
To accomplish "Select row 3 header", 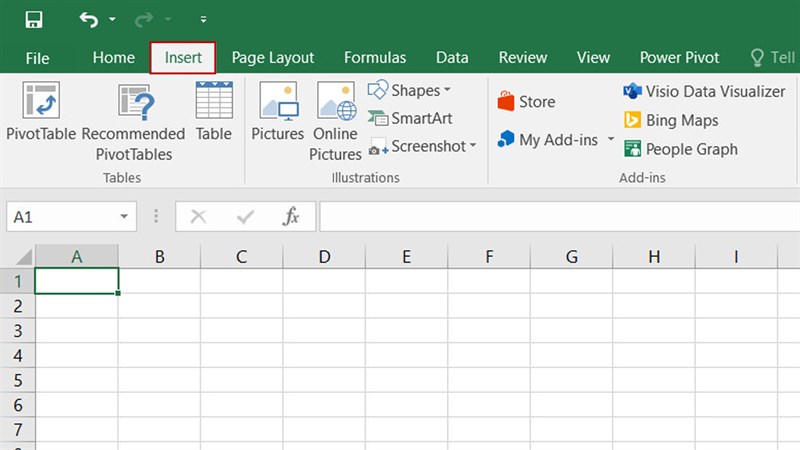I will pos(18,331).
